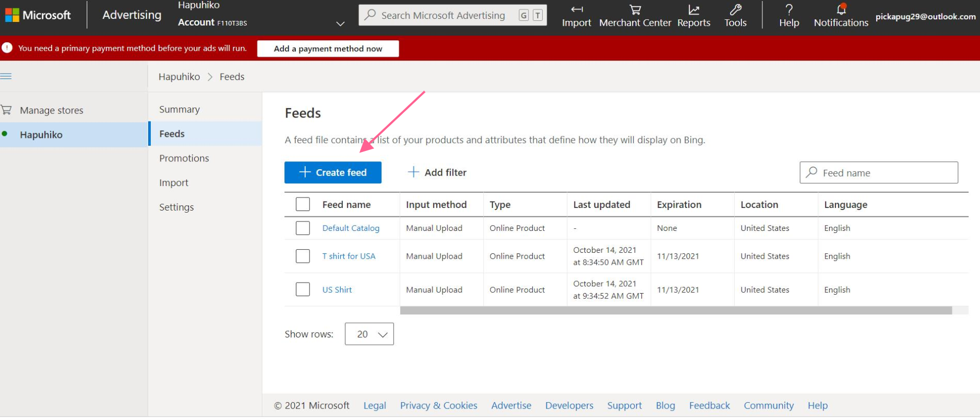Screen dimensions: 980x420
Task: Open the Legal footer link
Action: tap(375, 405)
